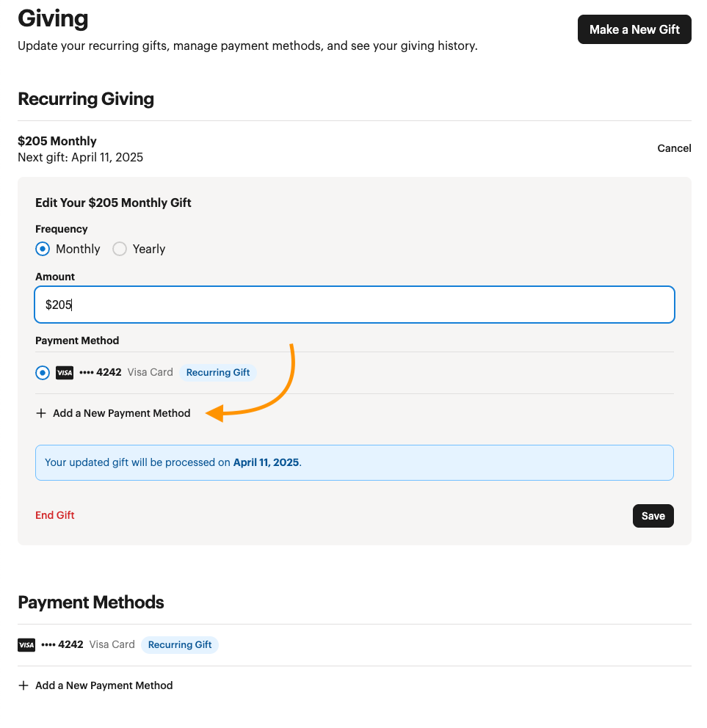Click the Recurring Gift badge in Payment Methods
707x728 pixels.
[x=180, y=644]
